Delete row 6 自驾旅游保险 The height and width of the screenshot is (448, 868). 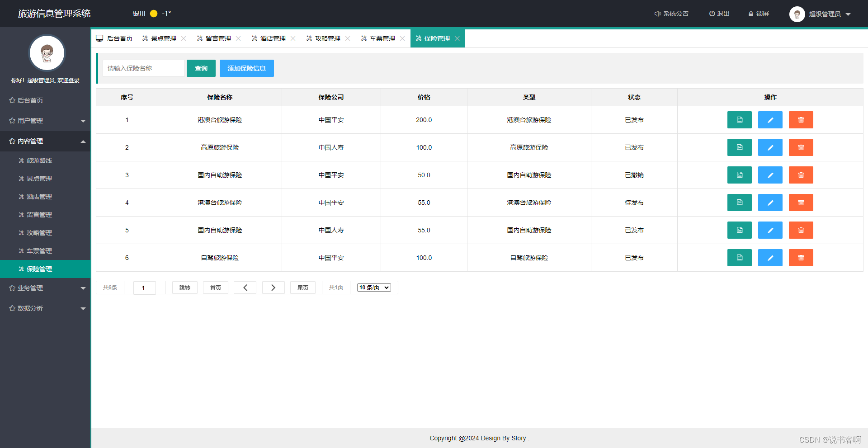(801, 258)
